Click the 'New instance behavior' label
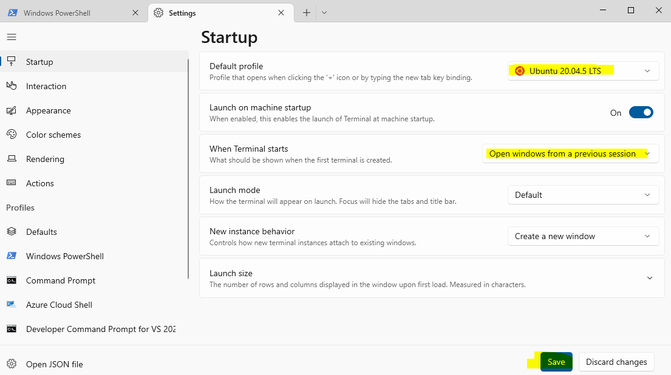This screenshot has height=375, width=671. coord(252,231)
